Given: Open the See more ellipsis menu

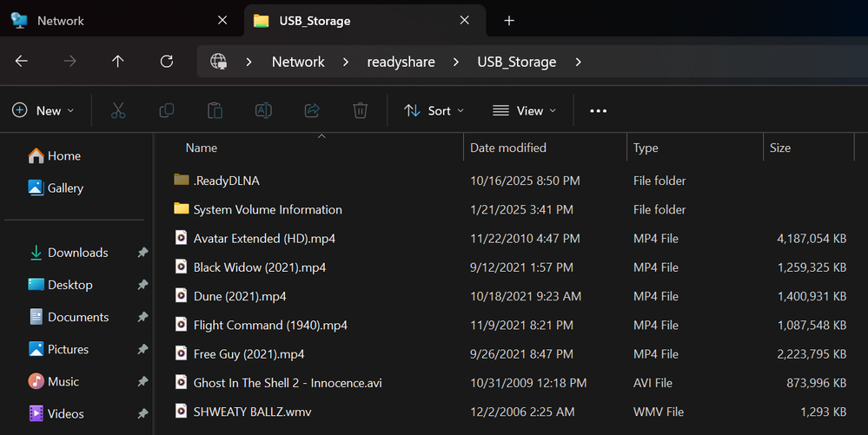Looking at the screenshot, I should pyautogui.click(x=598, y=110).
